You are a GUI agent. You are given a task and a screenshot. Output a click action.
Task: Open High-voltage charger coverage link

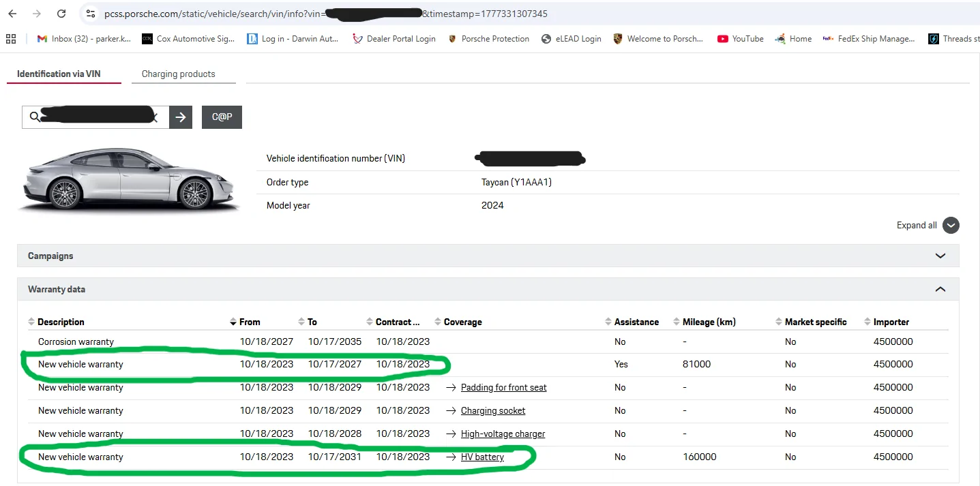[503, 434]
